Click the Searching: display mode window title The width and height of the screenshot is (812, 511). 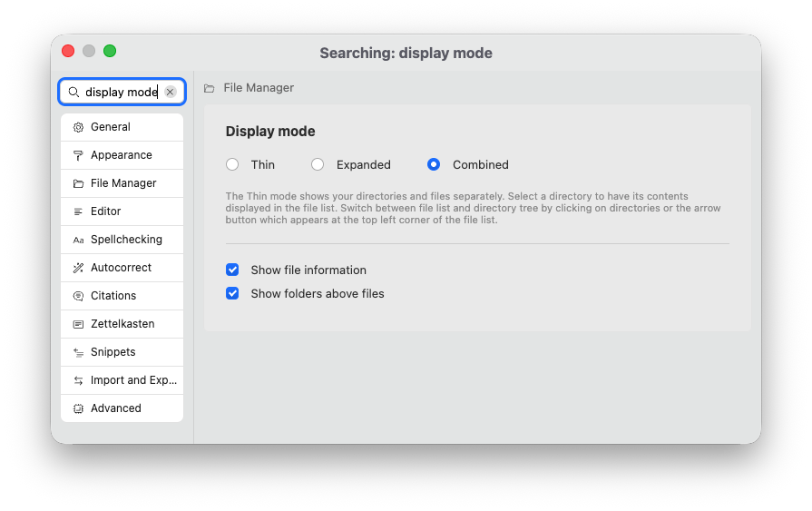pos(406,53)
